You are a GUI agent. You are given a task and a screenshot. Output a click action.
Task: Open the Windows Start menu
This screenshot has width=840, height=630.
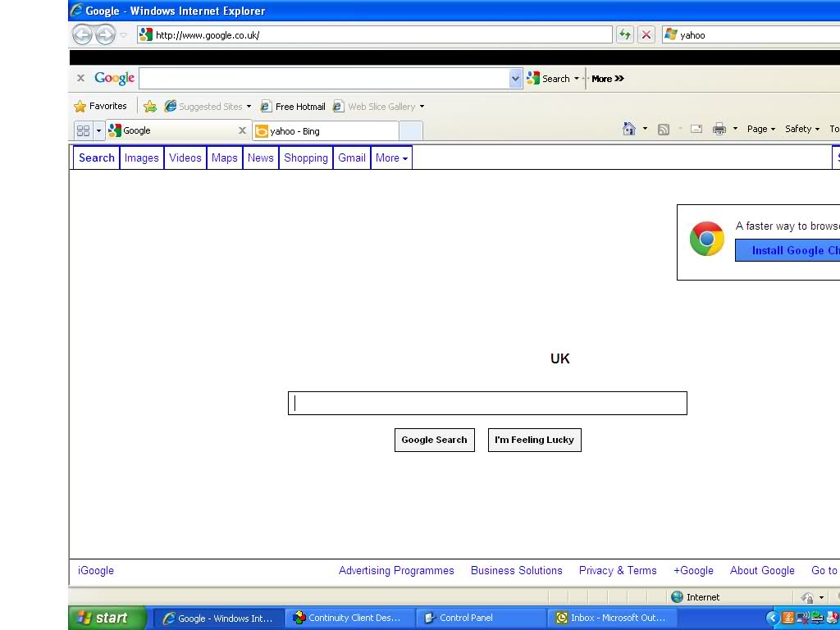point(107,618)
